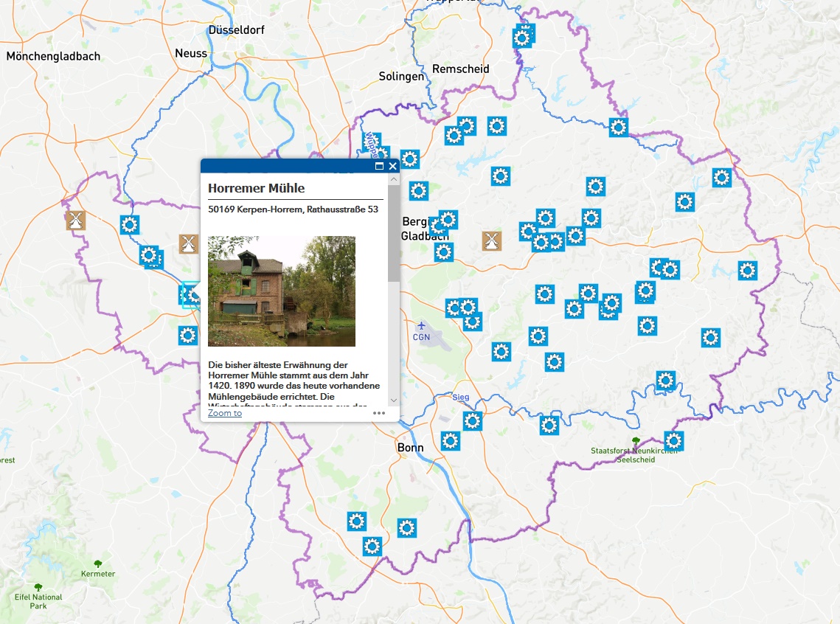This screenshot has height=624, width=840.
Task: Click the popup scrollbar up arrow
Action: 394,179
